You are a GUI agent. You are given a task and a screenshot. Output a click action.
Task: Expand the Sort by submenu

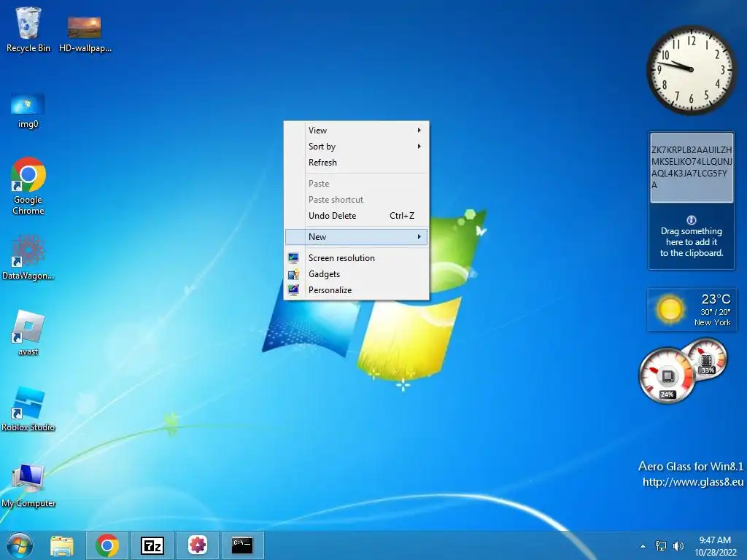point(356,146)
